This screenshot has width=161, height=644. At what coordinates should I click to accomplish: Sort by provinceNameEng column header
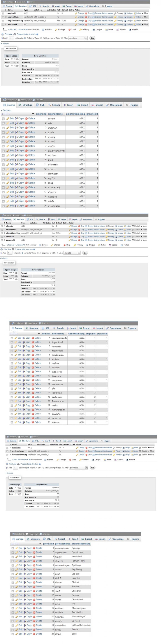coord(81,544)
